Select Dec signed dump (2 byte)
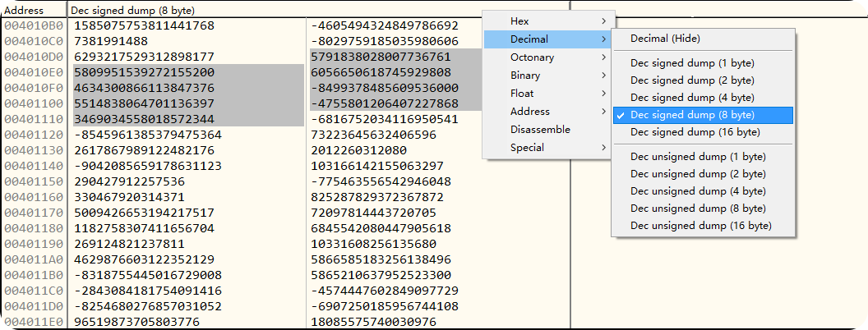This screenshot has width=868, height=330. click(703, 80)
